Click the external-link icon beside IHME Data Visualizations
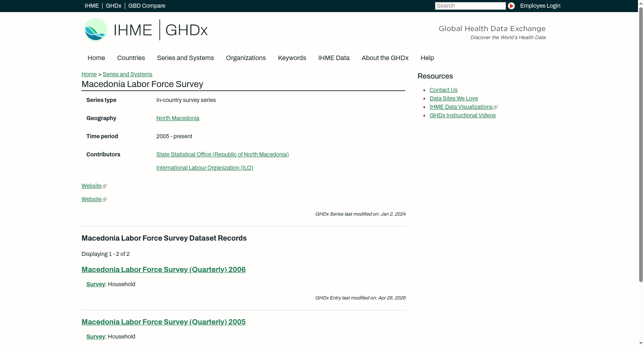This screenshot has height=347, width=644. coord(495,107)
